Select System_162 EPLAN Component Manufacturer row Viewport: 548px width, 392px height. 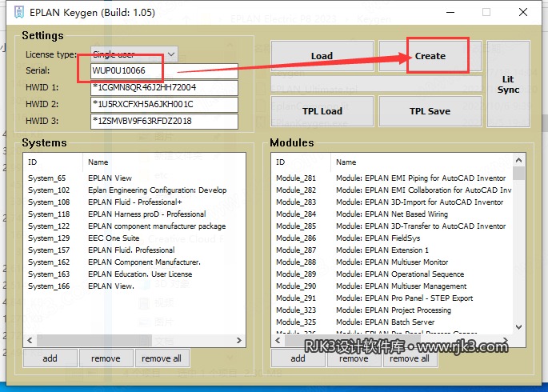point(134,262)
